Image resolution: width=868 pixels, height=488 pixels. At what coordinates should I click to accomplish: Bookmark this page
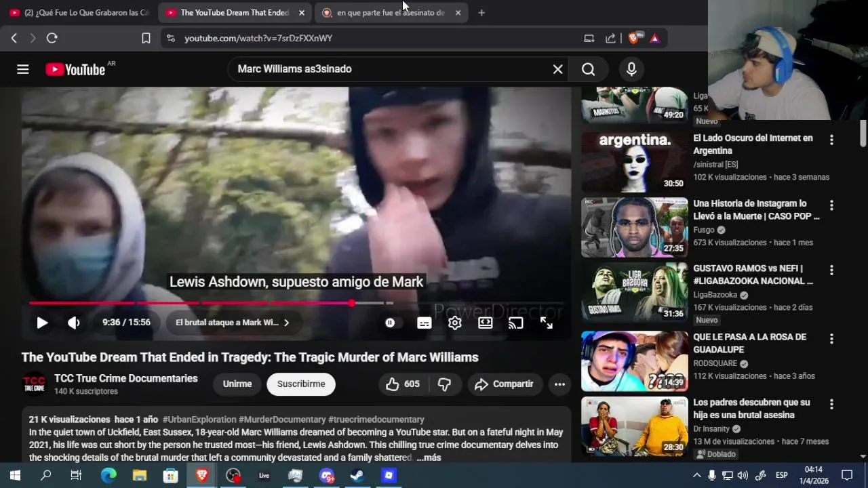pos(146,38)
